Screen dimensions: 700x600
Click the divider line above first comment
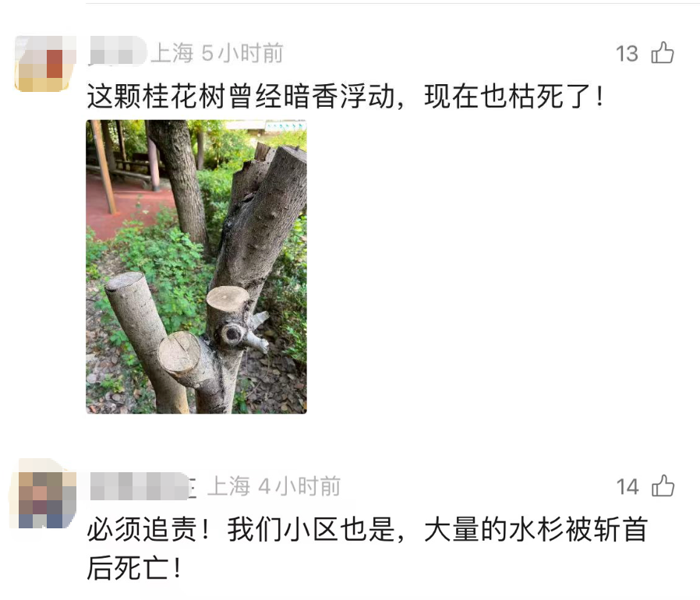click(393, 3)
